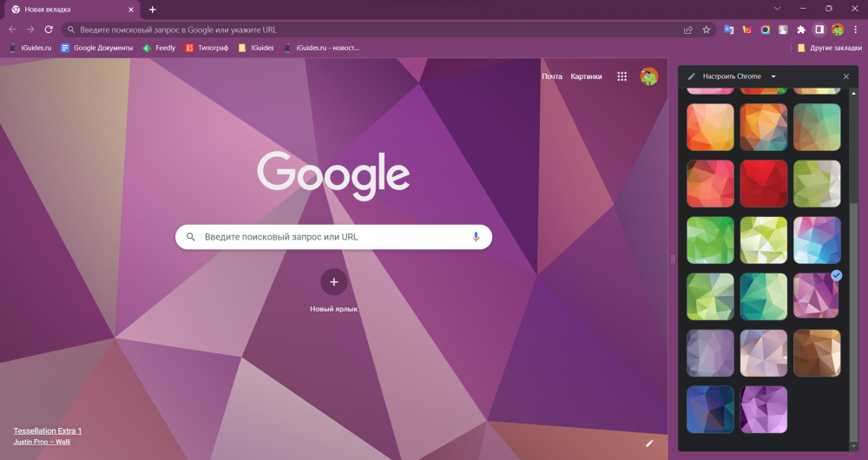Viewport: 868px width, 460px height.
Task: Select the coral red-orange polygon background
Action: tap(710, 184)
